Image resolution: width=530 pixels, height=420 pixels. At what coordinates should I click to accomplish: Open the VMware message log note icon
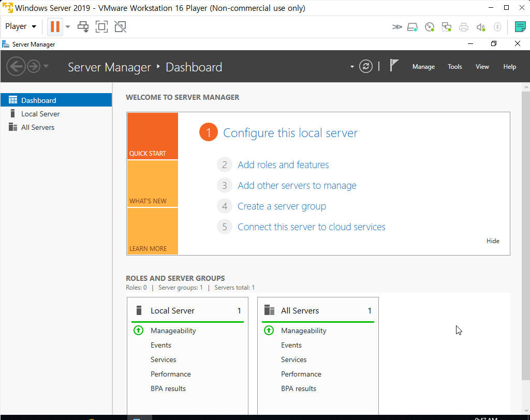click(520, 27)
